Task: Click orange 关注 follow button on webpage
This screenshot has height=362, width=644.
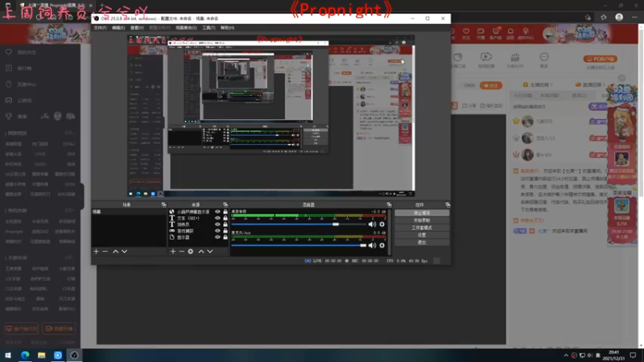Action: coord(491,85)
